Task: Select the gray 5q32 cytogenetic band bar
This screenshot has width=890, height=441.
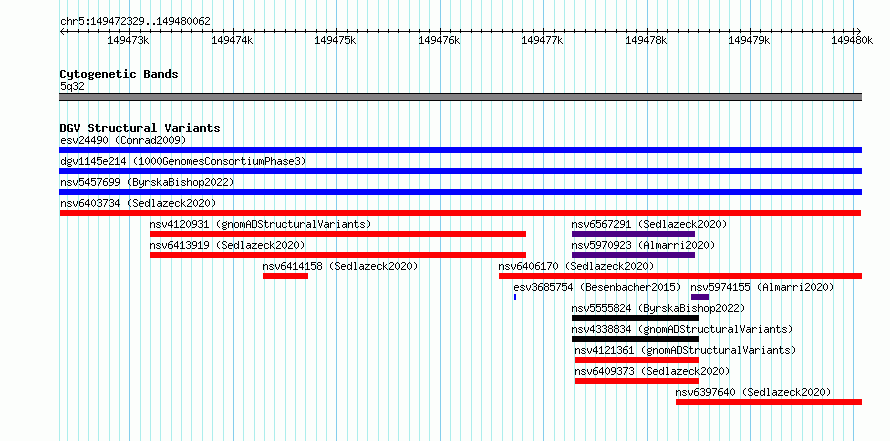Action: pyautogui.click(x=460, y=97)
